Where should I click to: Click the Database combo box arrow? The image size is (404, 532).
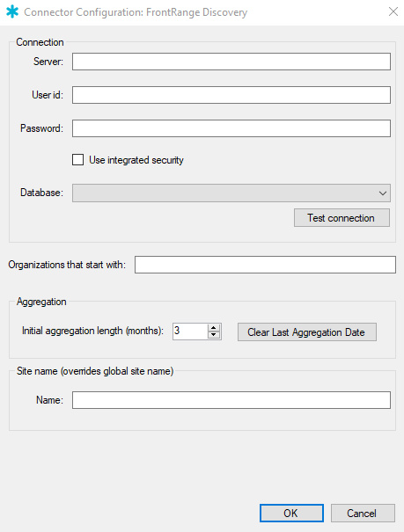point(383,193)
